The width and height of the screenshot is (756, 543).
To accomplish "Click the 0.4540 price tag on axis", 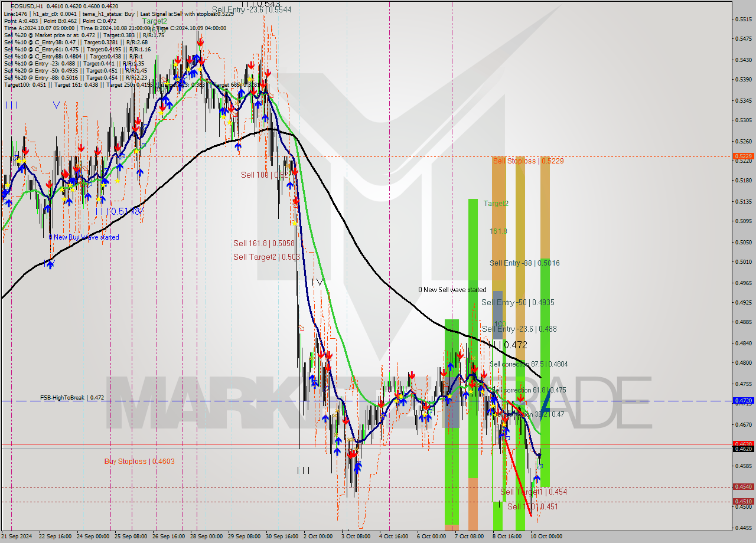I will tap(743, 487).
